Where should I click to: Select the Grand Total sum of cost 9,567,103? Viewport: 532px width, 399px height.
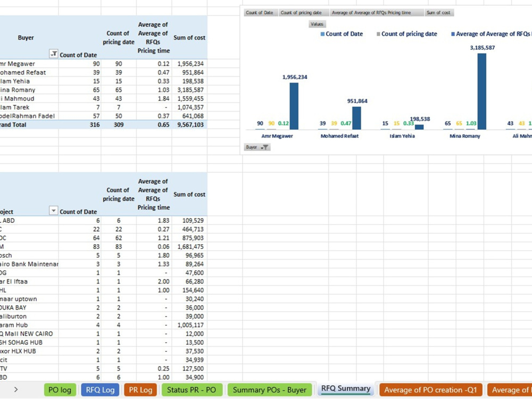[x=189, y=124]
